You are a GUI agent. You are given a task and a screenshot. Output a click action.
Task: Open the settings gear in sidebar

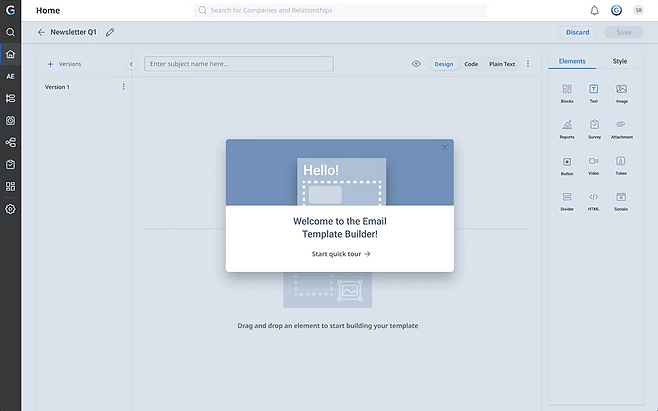click(x=10, y=209)
